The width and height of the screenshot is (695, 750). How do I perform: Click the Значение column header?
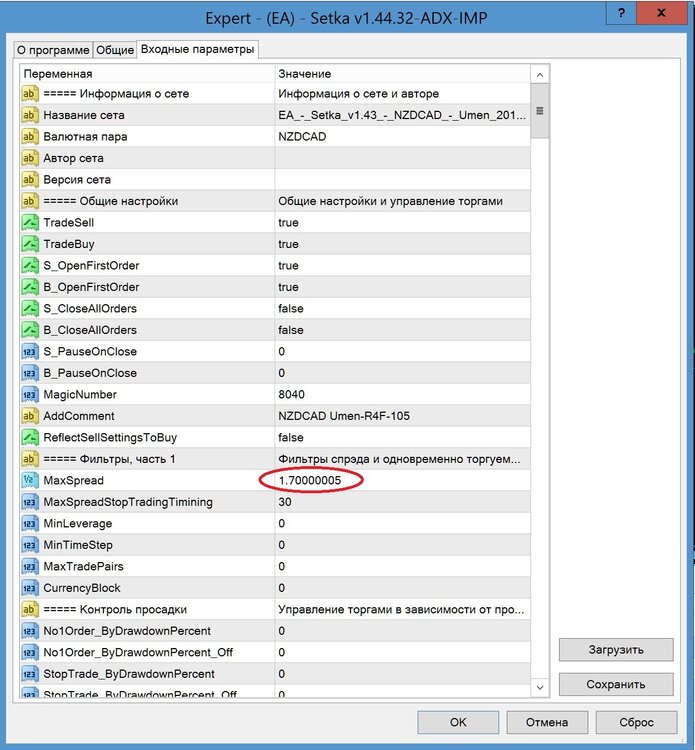403,74
